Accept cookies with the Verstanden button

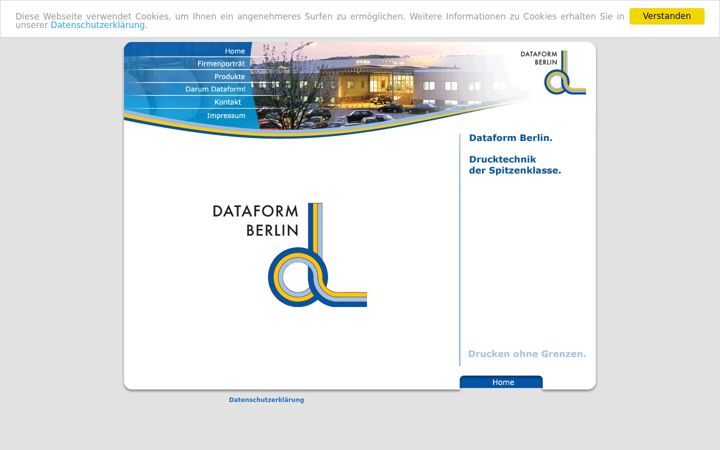click(x=666, y=16)
